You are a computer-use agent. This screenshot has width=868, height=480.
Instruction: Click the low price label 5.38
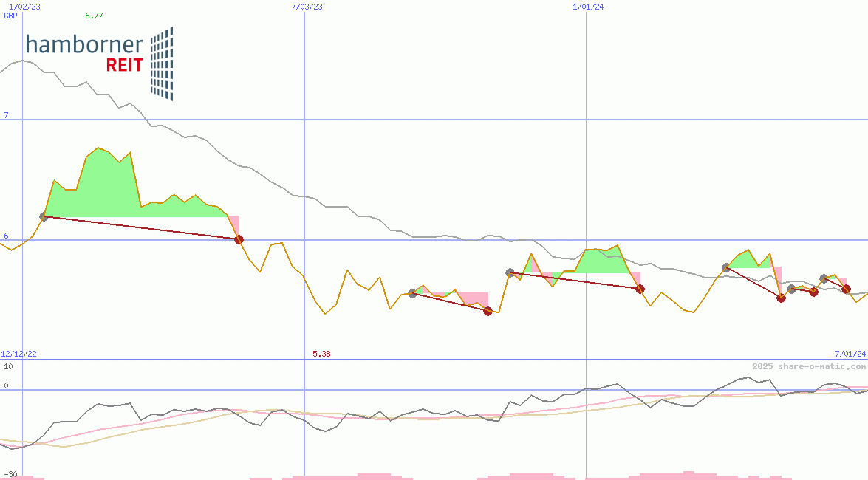click(320, 354)
